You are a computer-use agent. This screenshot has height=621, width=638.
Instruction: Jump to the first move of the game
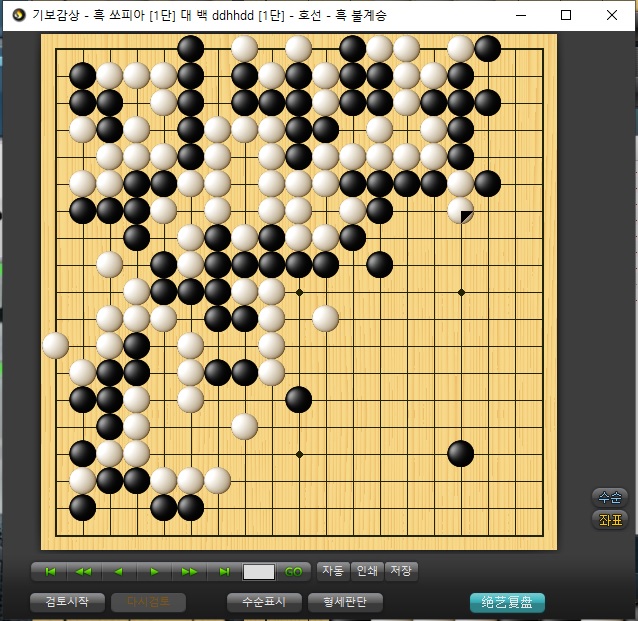[49, 571]
